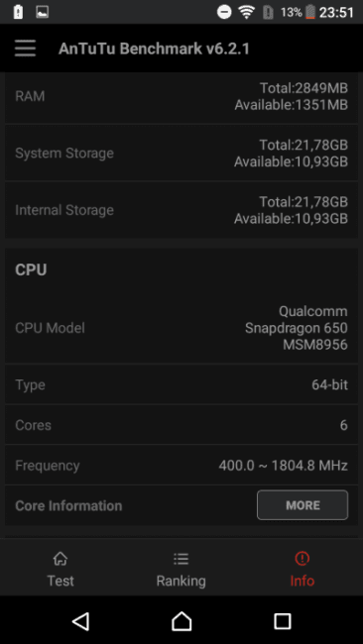Screen dimensions: 363x644
Task: Tap the battery alert notification icon
Action: point(18,12)
